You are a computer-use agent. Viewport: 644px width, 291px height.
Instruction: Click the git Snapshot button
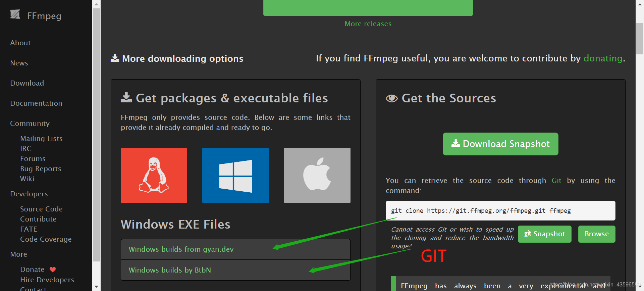544,234
